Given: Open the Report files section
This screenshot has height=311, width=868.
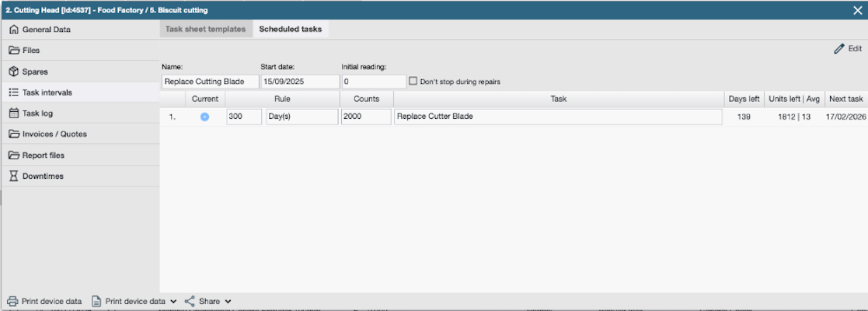Looking at the screenshot, I should [x=44, y=155].
